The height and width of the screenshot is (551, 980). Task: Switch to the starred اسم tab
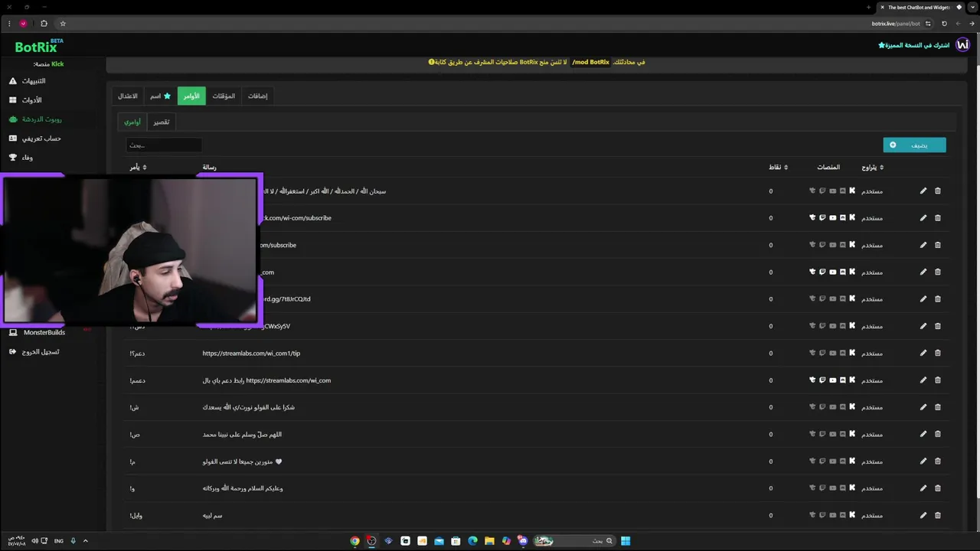pos(160,96)
